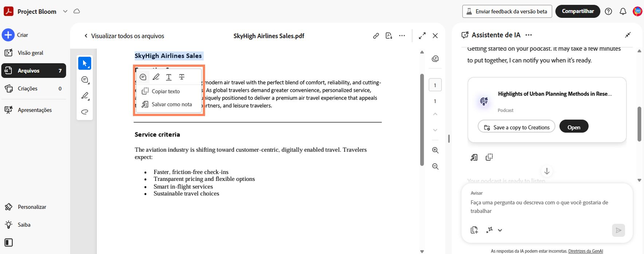The width and height of the screenshot is (644, 254).
Task: Open Assistente de IA more options ellipsis
Action: click(529, 35)
